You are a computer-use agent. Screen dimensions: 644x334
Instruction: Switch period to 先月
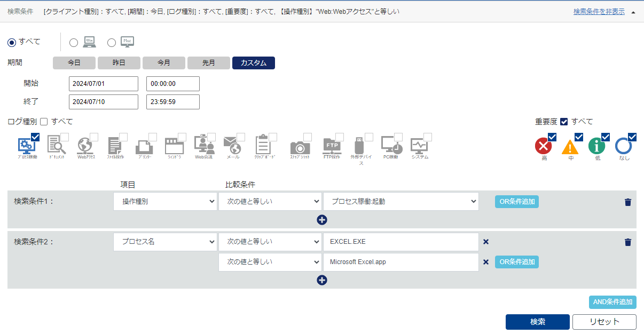209,63
